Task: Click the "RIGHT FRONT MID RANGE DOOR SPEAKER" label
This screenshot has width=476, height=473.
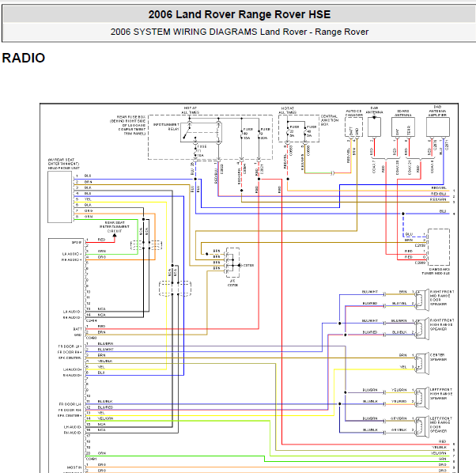Action: [442, 298]
